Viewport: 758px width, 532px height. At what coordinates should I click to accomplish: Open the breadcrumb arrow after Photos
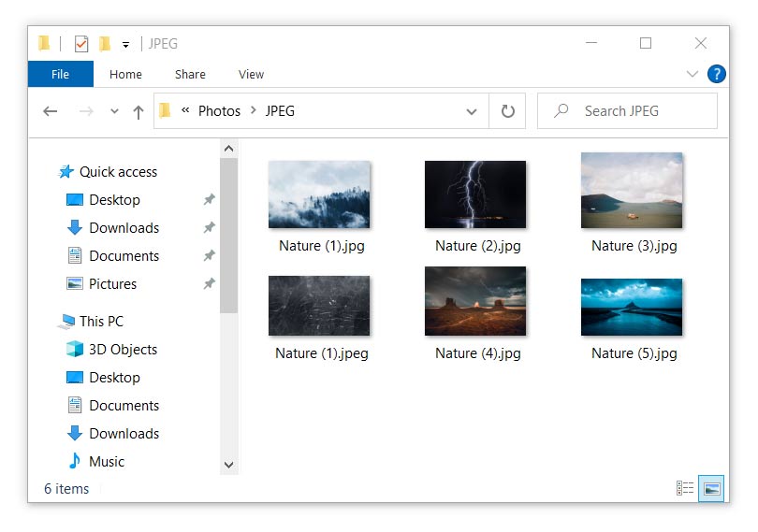coord(253,110)
